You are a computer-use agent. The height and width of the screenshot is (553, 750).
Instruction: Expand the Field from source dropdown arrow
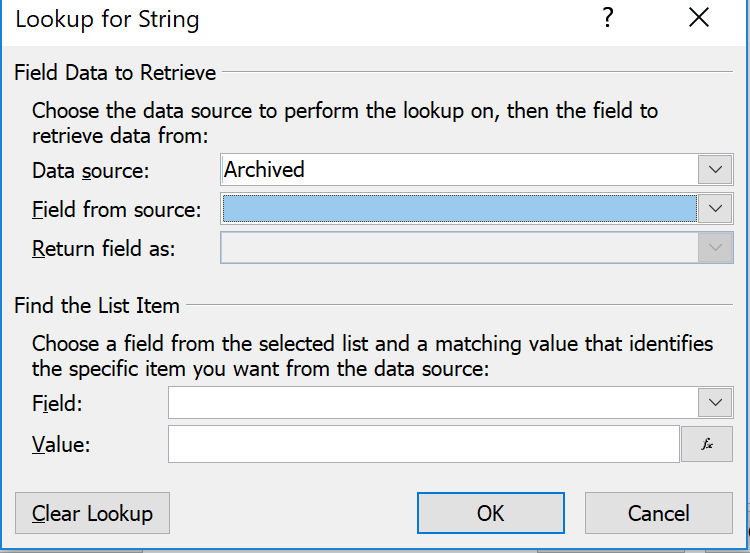(715, 209)
